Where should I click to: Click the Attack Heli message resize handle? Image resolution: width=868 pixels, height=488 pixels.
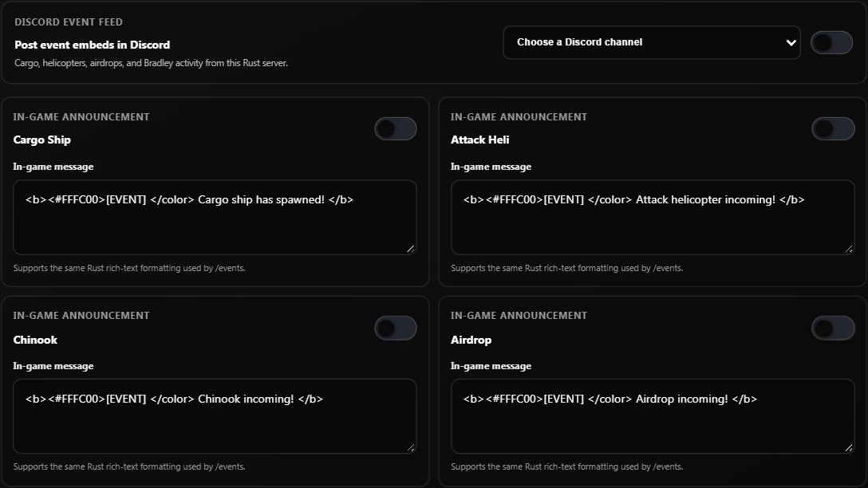click(x=849, y=249)
